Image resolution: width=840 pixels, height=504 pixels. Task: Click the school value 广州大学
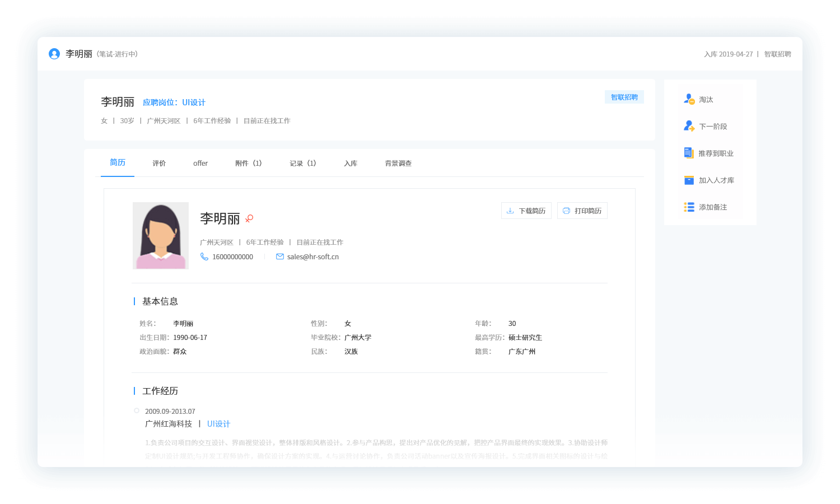pyautogui.click(x=358, y=338)
